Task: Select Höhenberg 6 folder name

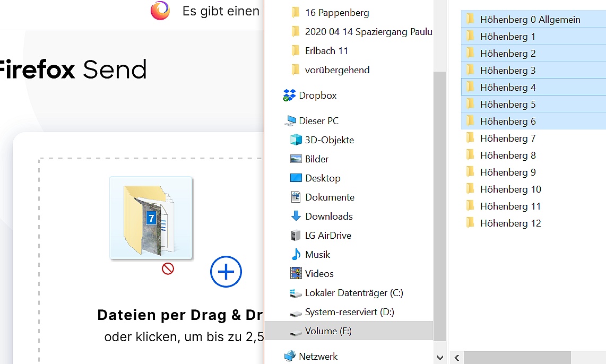Action: pyautogui.click(x=508, y=122)
